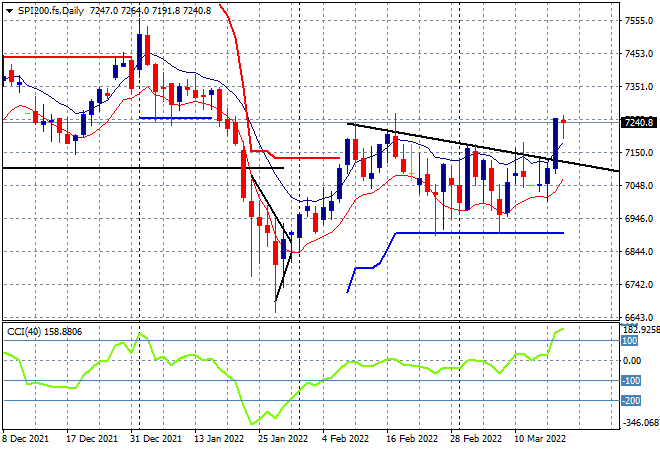Click the CCI -100 level label
Viewport: 660px width, 450px height.
click(631, 381)
